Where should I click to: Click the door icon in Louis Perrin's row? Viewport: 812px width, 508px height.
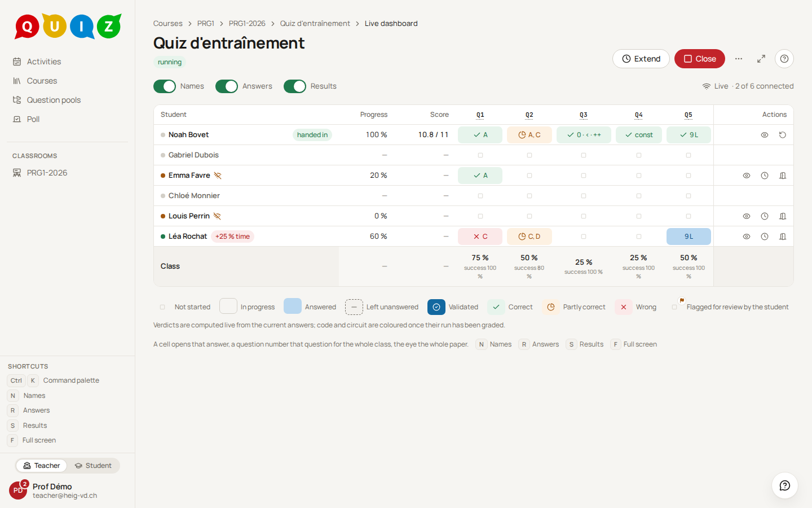tap(783, 216)
